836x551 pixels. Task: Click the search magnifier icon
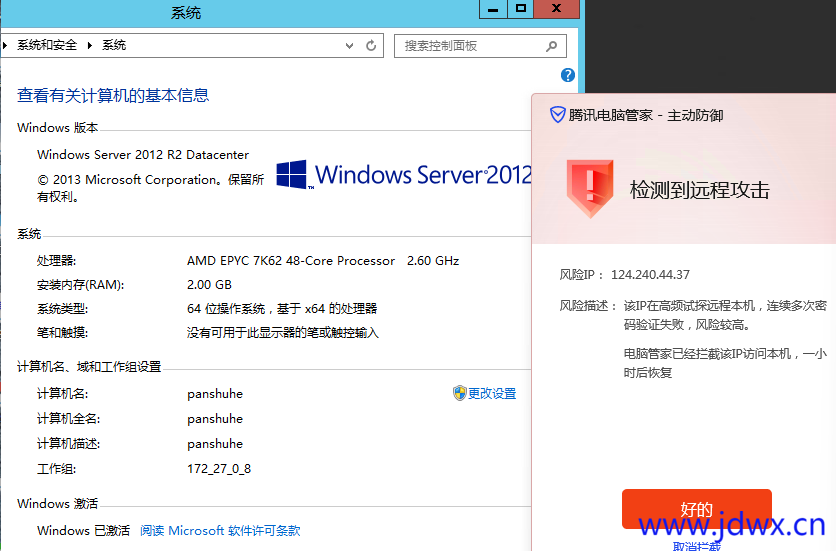[552, 46]
